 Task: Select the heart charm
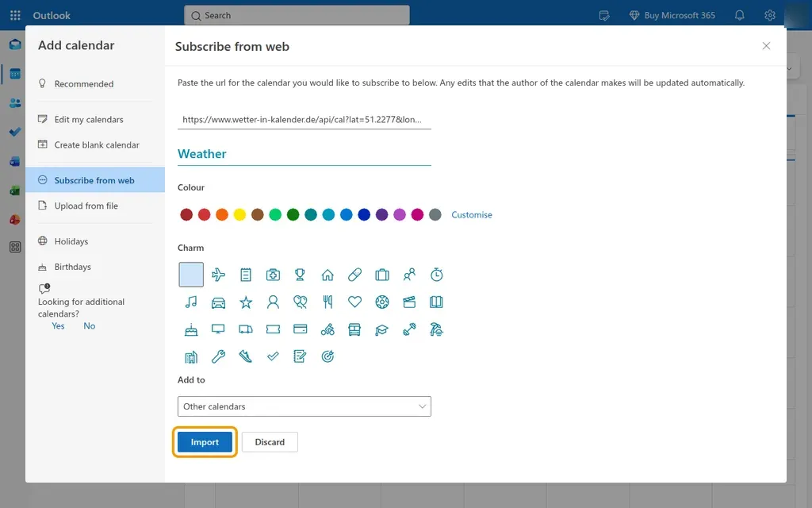[354, 302]
